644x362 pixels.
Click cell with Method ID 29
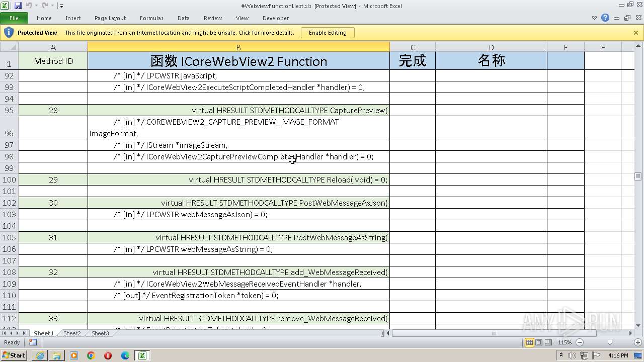coord(53,179)
